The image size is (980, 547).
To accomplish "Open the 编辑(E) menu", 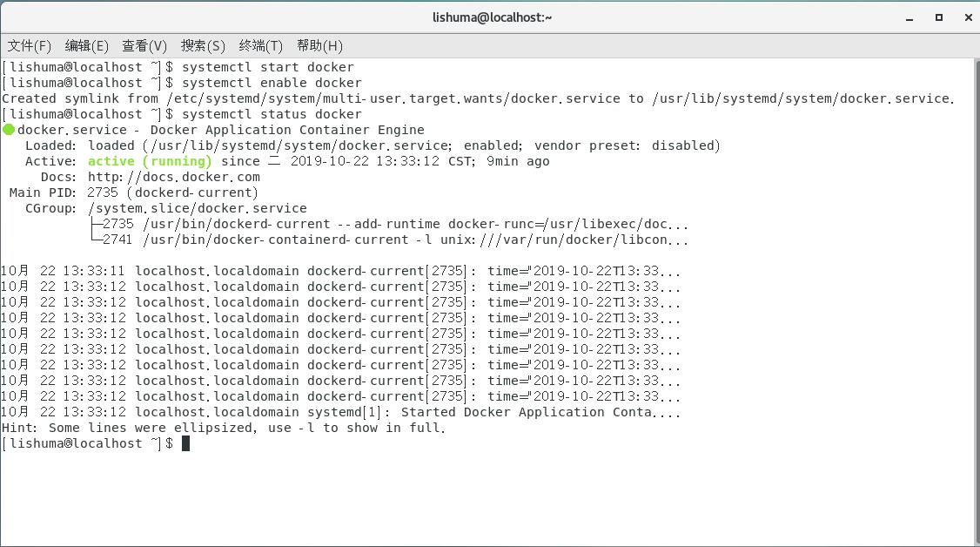I will click(87, 45).
